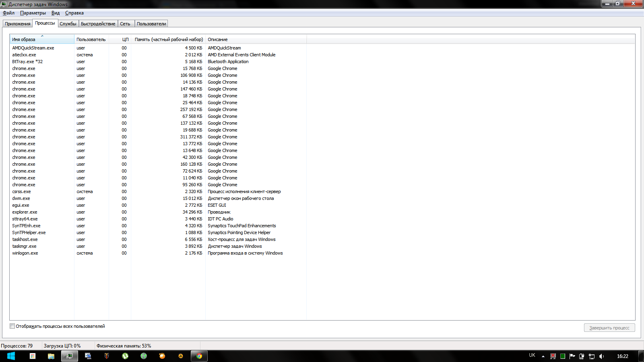Show hidden tray icons with the arrow
This screenshot has height=362, width=644.
click(x=543, y=356)
